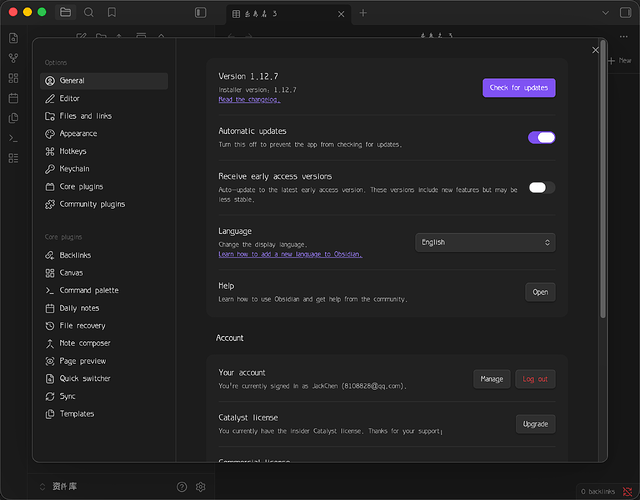Open File recovery plugin settings
The width and height of the screenshot is (640, 500).
click(104, 326)
